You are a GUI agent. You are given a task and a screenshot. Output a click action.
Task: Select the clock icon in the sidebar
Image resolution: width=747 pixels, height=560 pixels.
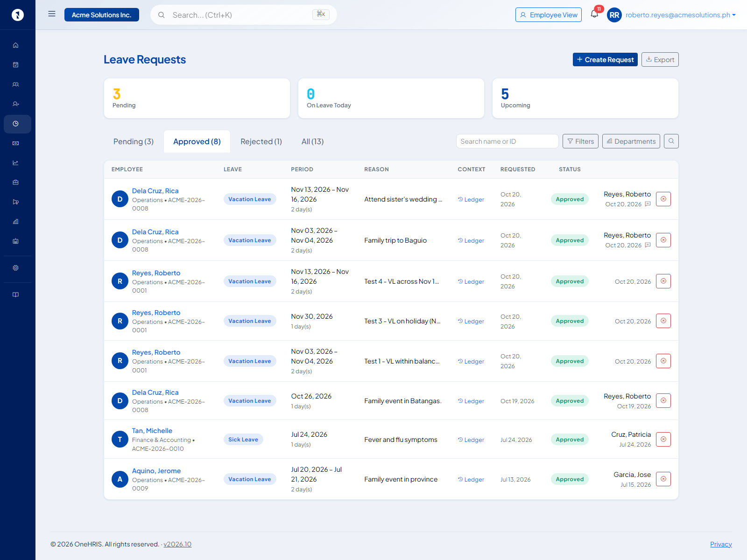[15, 124]
